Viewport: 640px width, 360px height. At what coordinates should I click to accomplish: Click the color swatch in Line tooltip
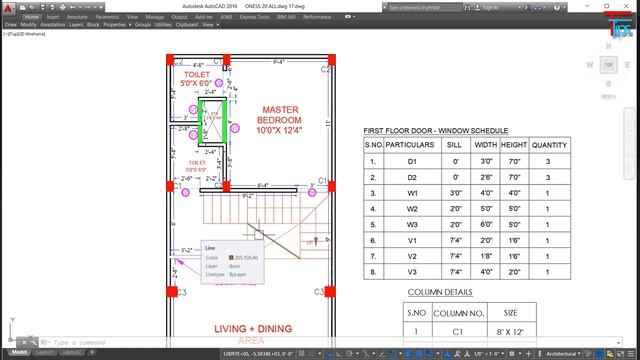point(231,258)
